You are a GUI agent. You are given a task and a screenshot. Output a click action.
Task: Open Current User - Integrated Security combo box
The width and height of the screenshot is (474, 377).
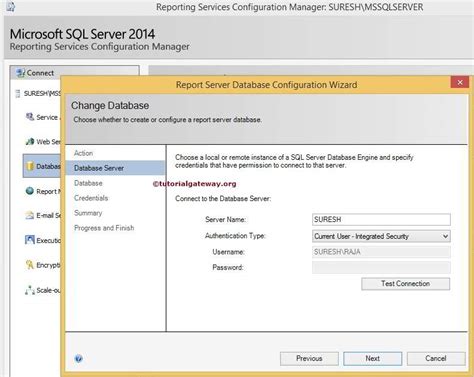click(x=381, y=236)
